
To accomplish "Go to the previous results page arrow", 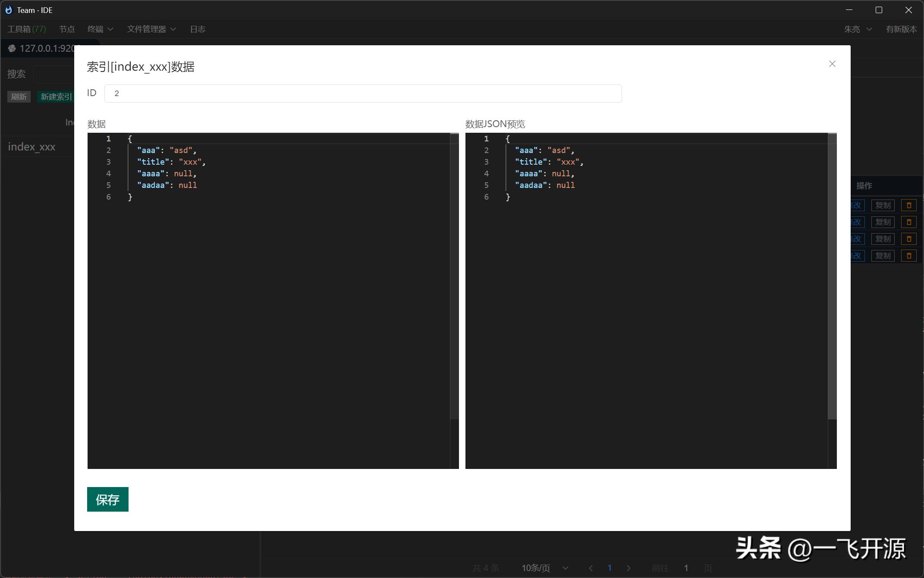I will click(x=591, y=568).
